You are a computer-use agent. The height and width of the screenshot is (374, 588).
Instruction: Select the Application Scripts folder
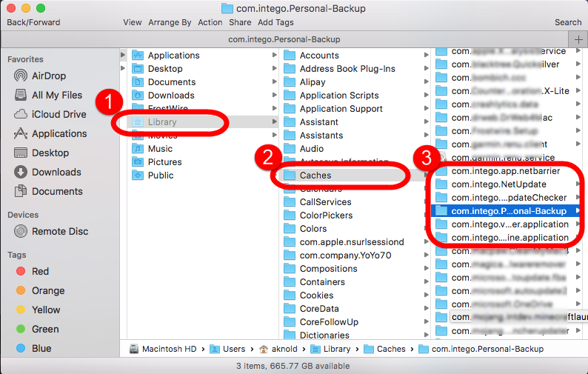pos(331,96)
